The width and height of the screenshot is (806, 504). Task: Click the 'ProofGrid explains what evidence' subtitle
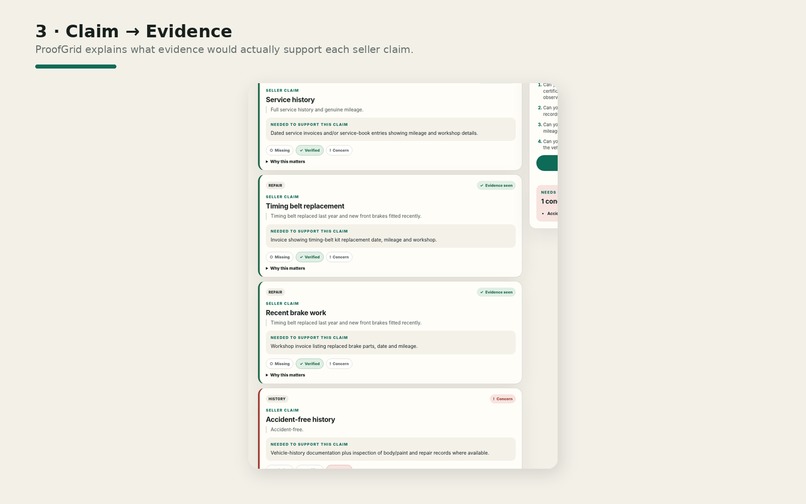224,50
